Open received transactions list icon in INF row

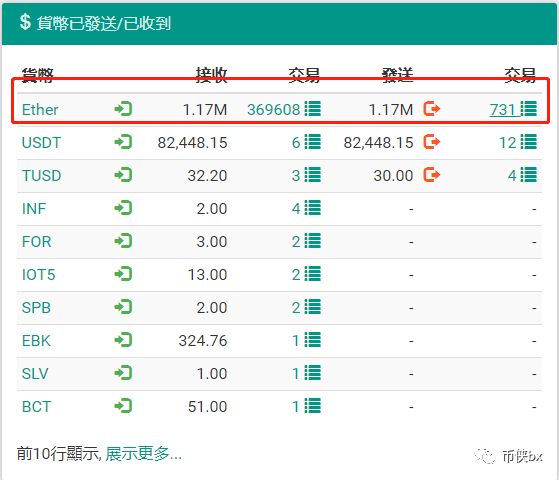(x=313, y=208)
